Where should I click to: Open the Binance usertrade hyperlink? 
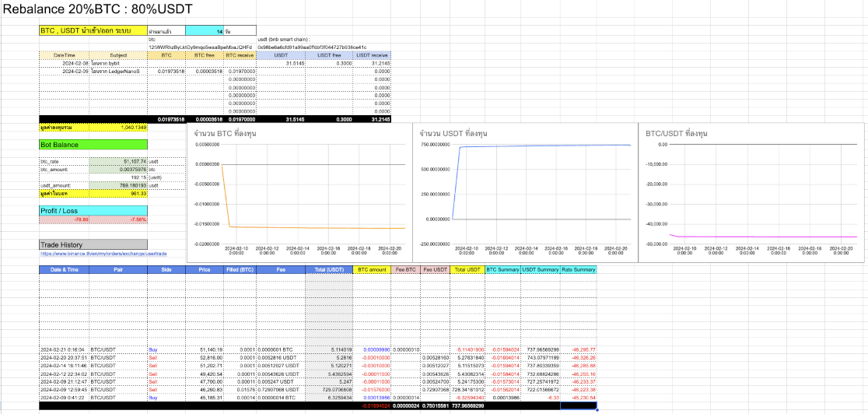103,254
